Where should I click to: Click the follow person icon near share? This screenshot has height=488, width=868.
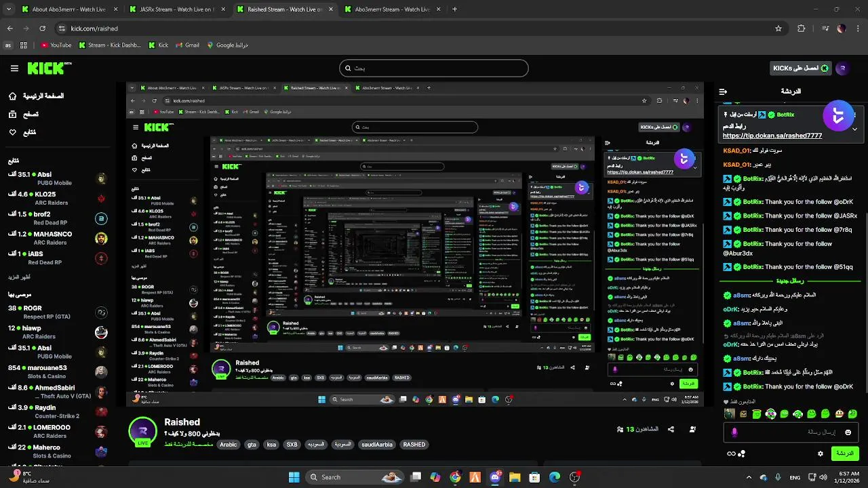coord(692,429)
